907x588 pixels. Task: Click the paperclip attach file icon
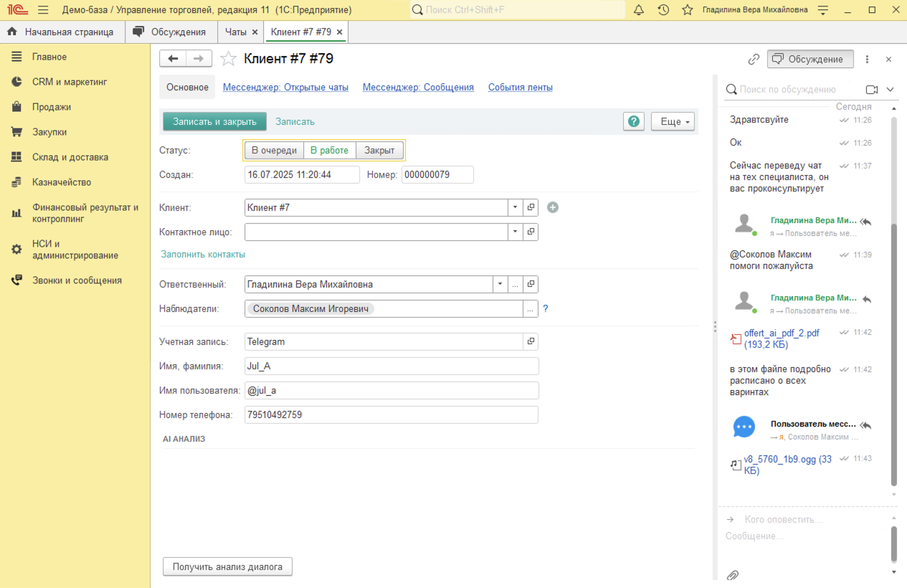click(x=732, y=575)
